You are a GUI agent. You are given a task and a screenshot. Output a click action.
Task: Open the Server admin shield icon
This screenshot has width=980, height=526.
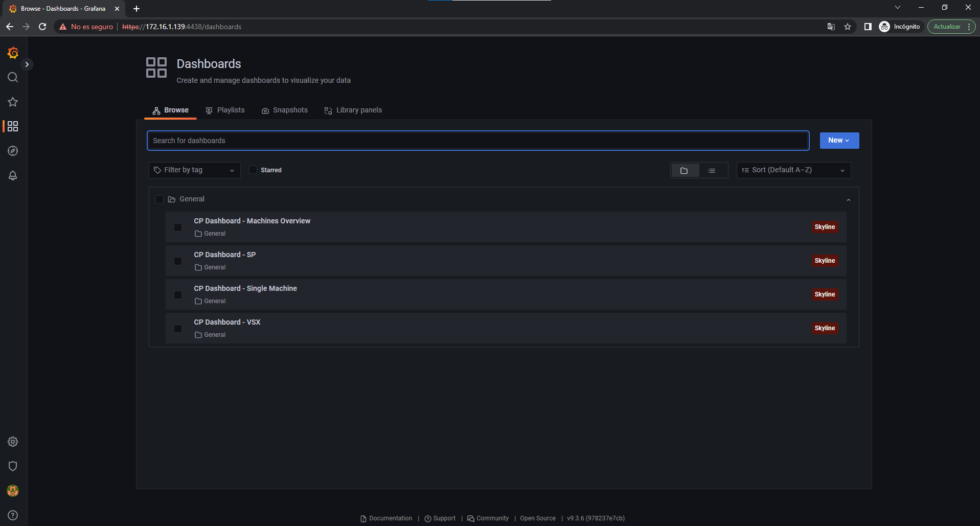point(13,466)
